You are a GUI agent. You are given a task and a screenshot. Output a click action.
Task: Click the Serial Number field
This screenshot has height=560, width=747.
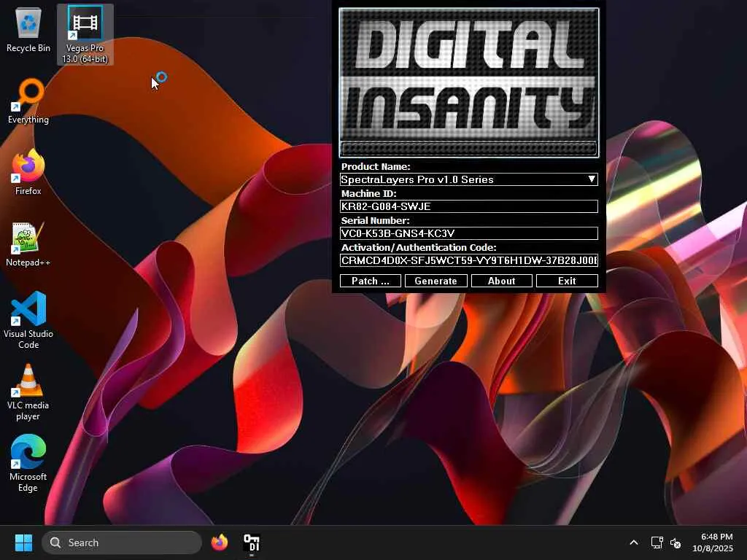click(469, 233)
